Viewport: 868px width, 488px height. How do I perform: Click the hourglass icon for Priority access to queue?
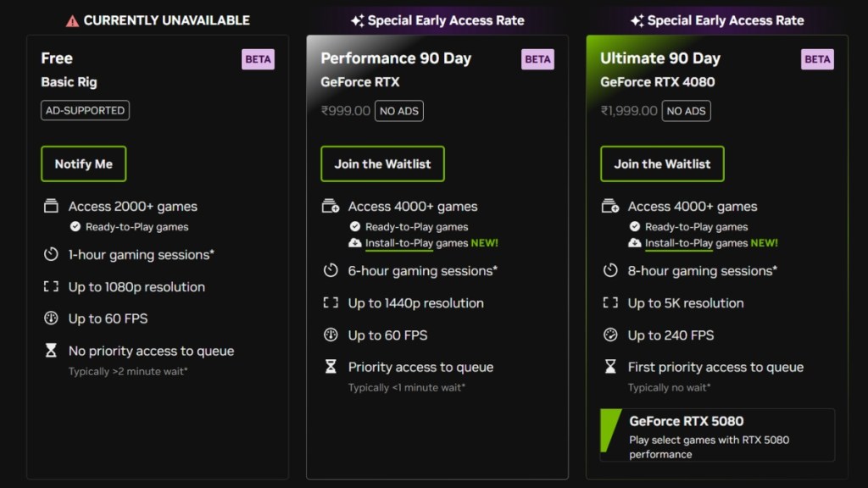[331, 367]
